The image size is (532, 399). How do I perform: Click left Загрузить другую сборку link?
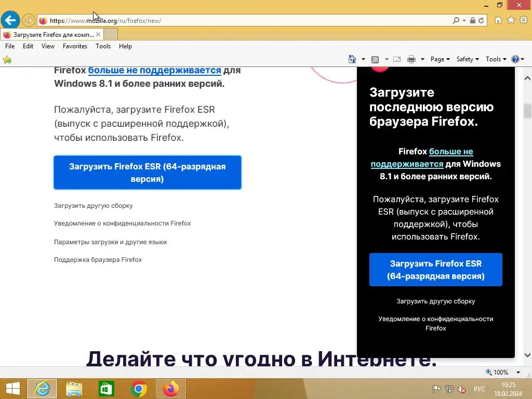point(94,206)
